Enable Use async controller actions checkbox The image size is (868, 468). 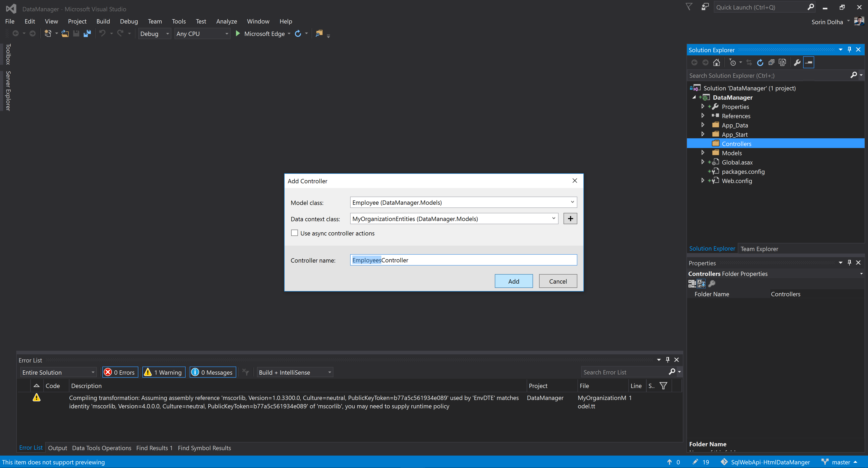tap(295, 233)
